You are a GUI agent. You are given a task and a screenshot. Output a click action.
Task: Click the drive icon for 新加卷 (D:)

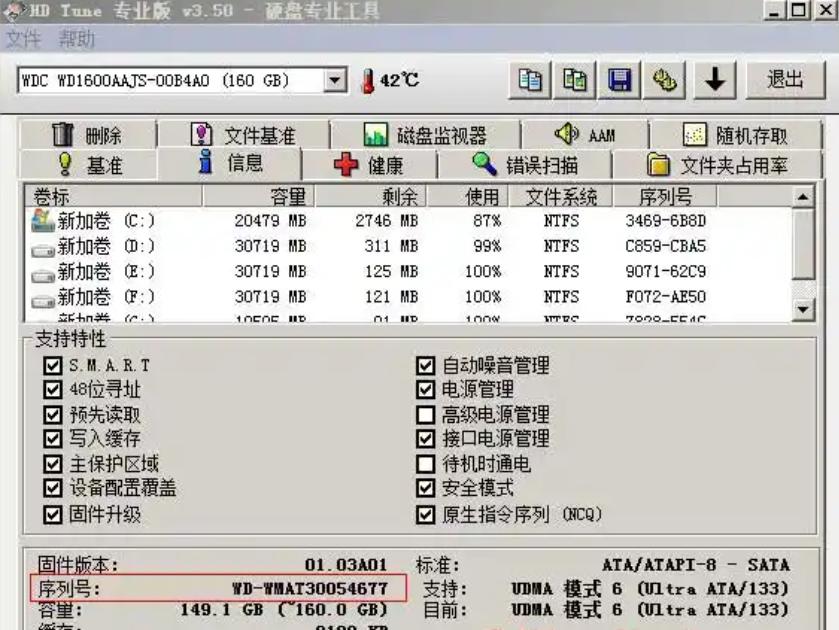point(43,249)
